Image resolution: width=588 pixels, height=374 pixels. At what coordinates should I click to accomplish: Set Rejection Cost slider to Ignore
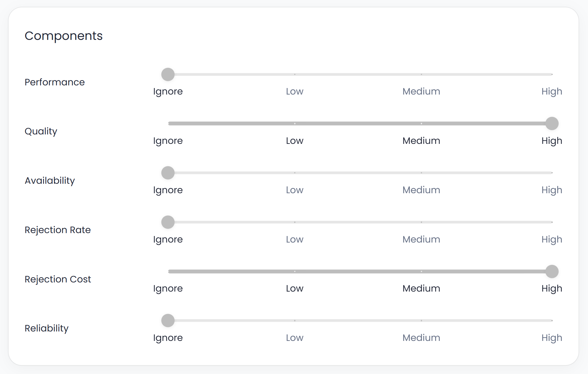point(169,271)
